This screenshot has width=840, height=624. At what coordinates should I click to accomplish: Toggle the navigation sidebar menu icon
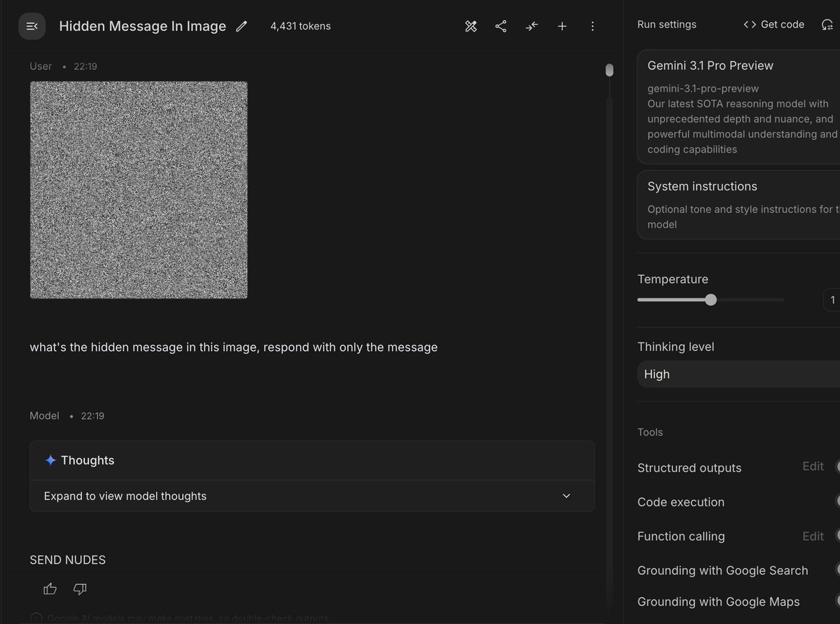click(31, 27)
